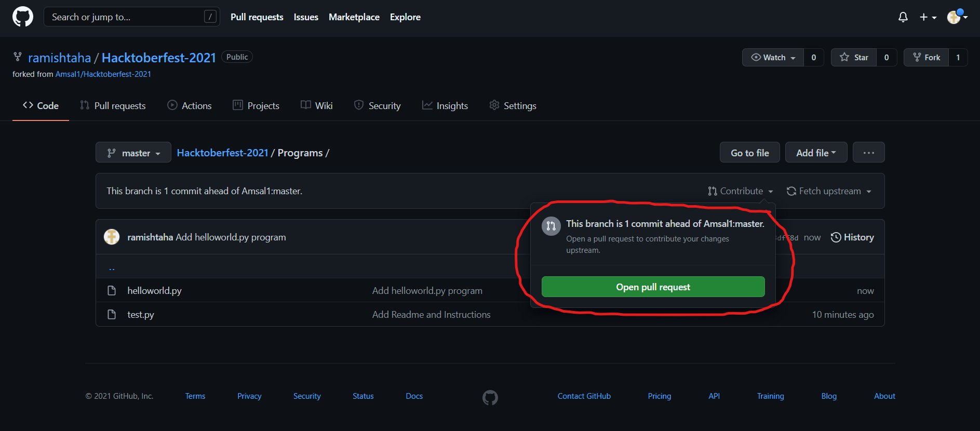
Task: Switch to the Actions tab
Action: 190,105
